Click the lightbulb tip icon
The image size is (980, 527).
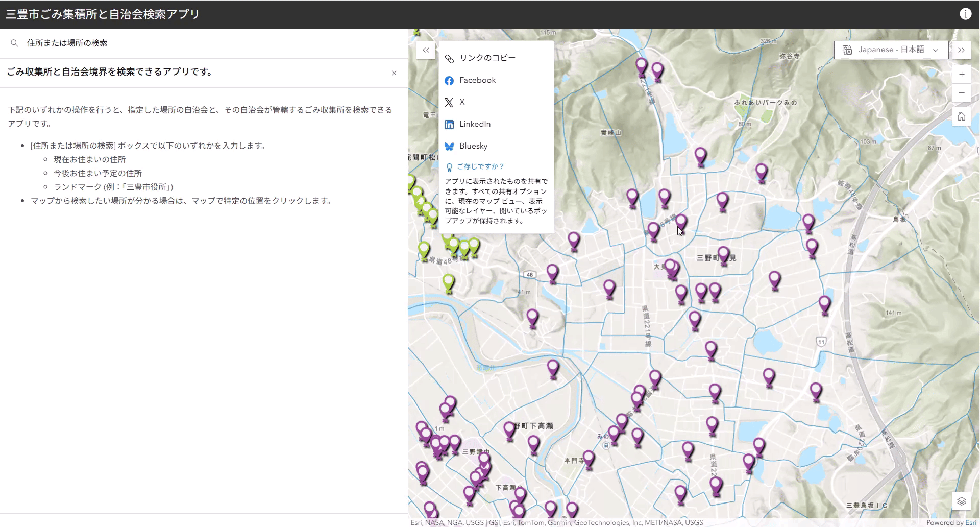(449, 167)
